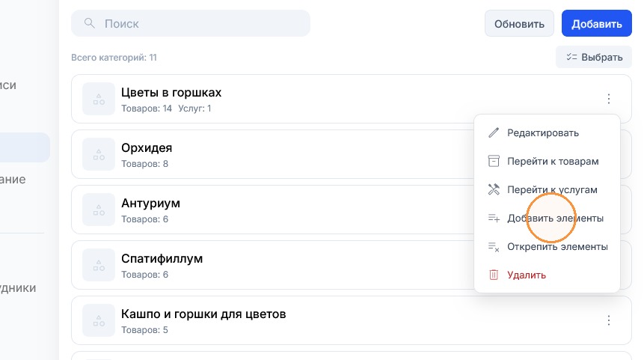Open Кашпо и горшки для цветов title
Viewport: 644px width, 360px height.
tap(203, 314)
